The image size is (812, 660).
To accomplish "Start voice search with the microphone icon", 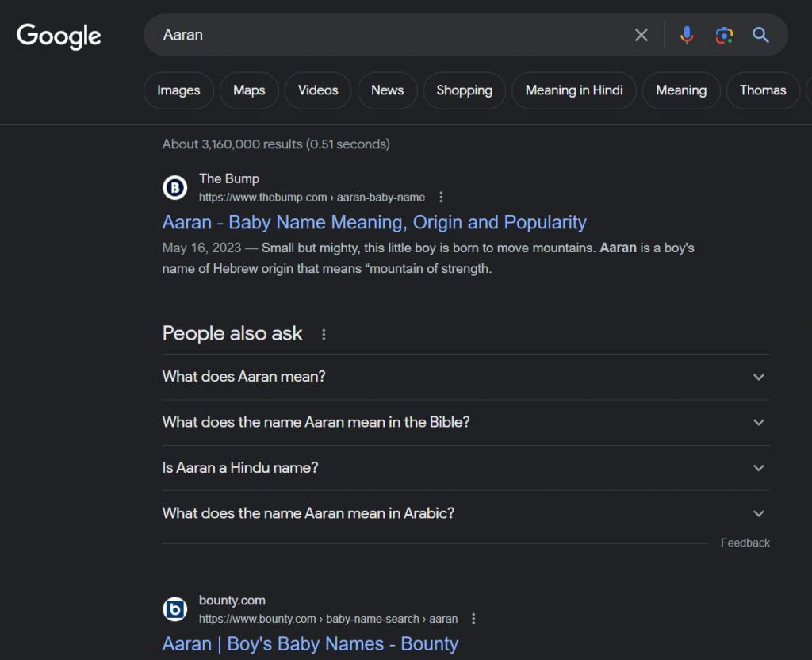I will click(x=687, y=35).
